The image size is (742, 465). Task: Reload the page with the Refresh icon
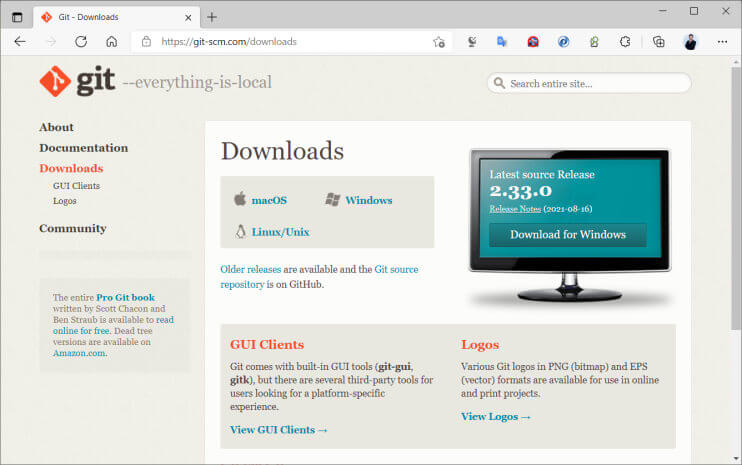pos(81,42)
